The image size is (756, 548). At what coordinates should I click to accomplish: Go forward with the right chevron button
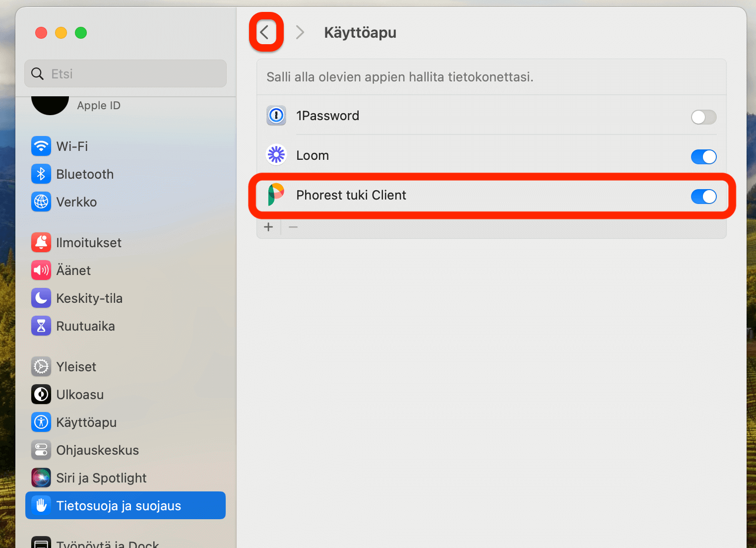pyautogui.click(x=300, y=32)
